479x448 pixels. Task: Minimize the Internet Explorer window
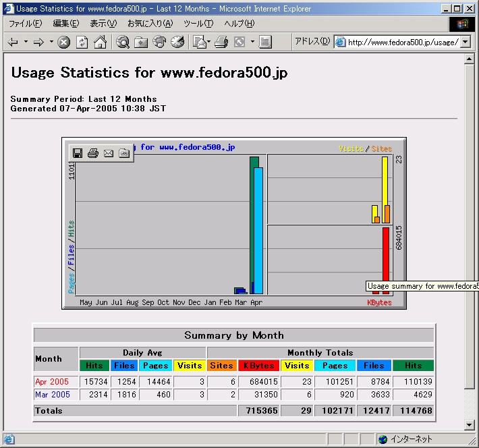(447, 9)
